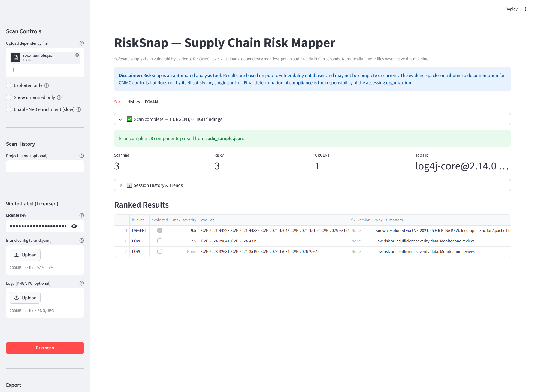This screenshot has height=392, width=535.
Task: Click the spdx_sample.json file document icon
Action: [16, 58]
